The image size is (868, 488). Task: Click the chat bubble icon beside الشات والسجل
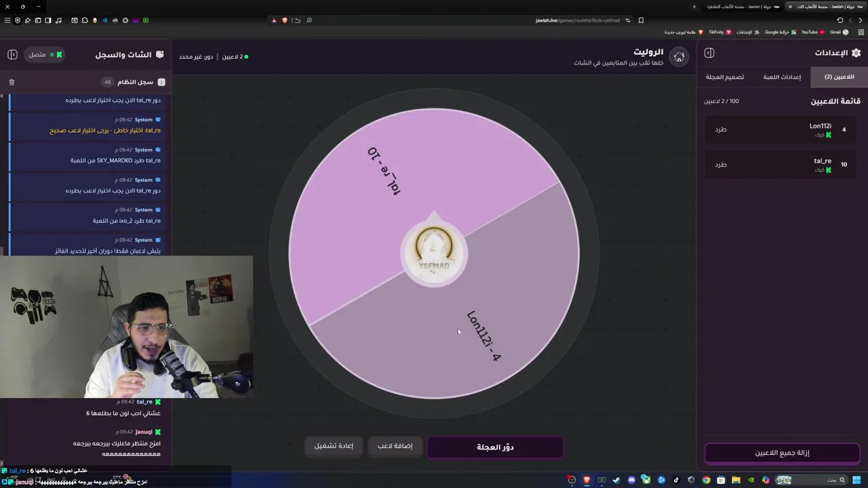[x=160, y=54]
